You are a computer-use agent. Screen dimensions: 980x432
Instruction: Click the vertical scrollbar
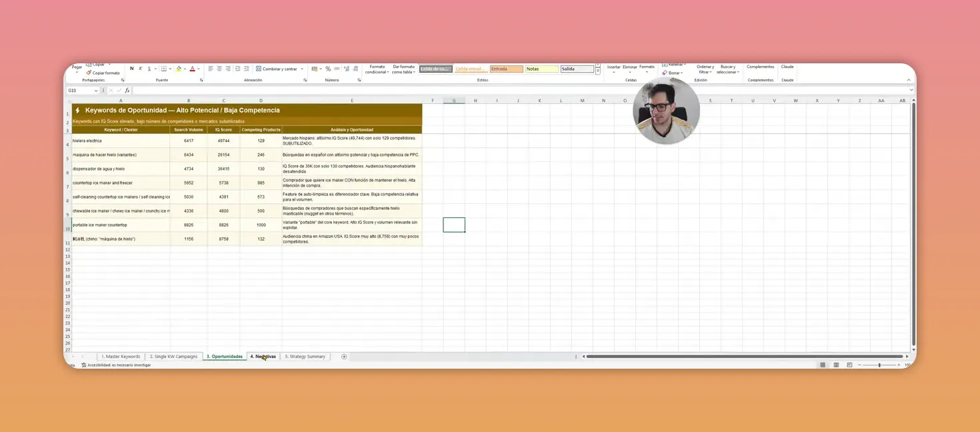(913, 223)
